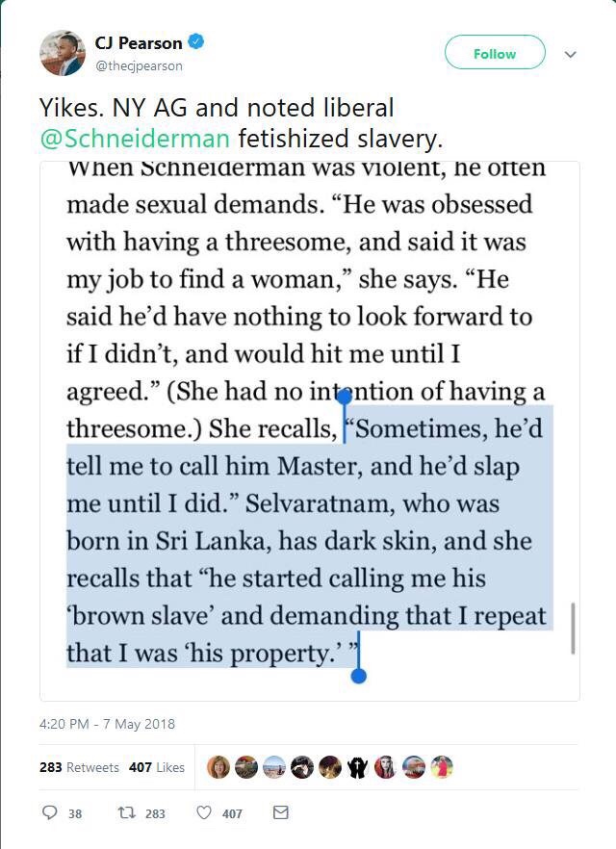This screenshot has width=616, height=849.
Task: Click the first liker avatar with blonde hair
Action: [218, 767]
